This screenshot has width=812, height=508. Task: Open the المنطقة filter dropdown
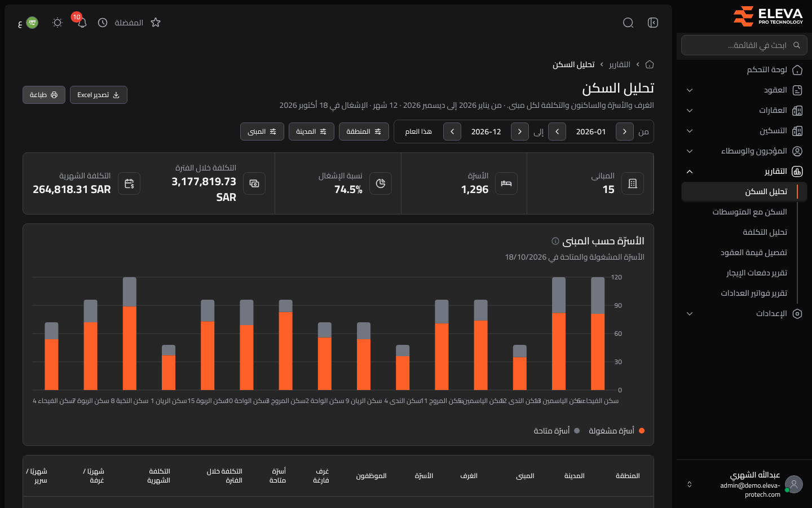[364, 132]
